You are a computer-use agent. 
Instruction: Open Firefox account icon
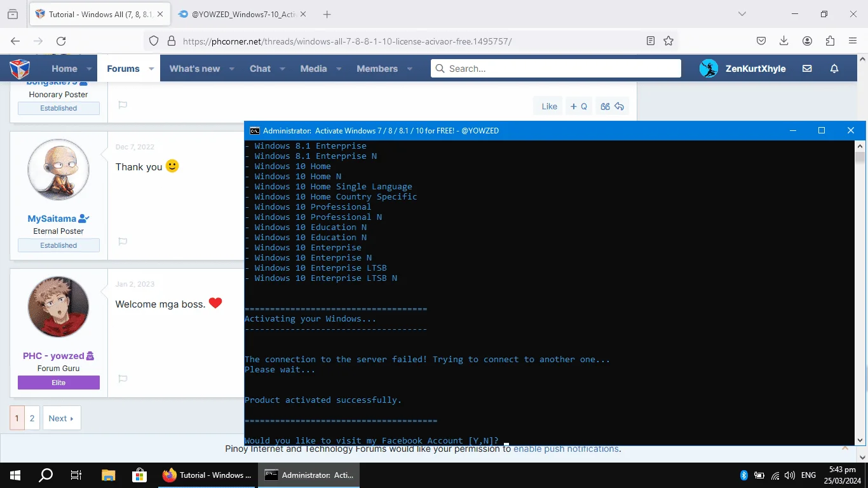(x=807, y=41)
